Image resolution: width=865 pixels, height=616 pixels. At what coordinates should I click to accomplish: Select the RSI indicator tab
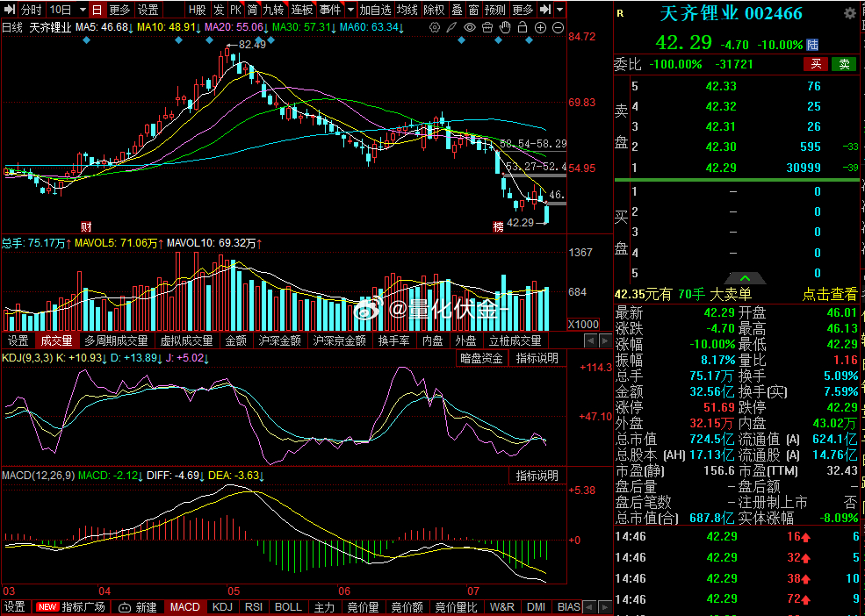[253, 607]
